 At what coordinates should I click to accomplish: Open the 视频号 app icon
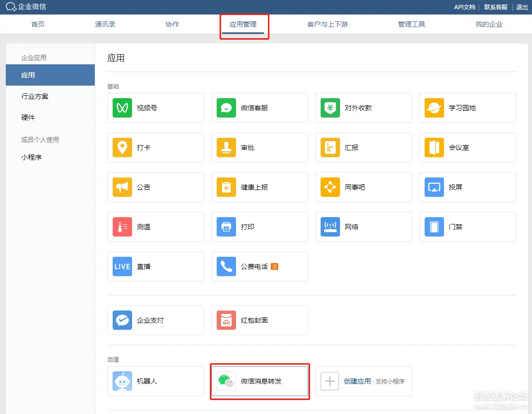pyautogui.click(x=122, y=108)
